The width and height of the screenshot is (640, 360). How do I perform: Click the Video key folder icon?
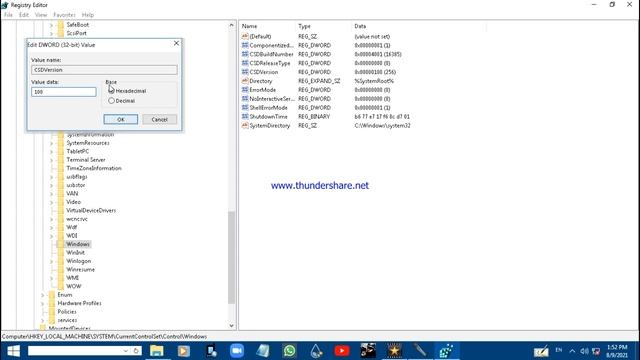[60, 202]
